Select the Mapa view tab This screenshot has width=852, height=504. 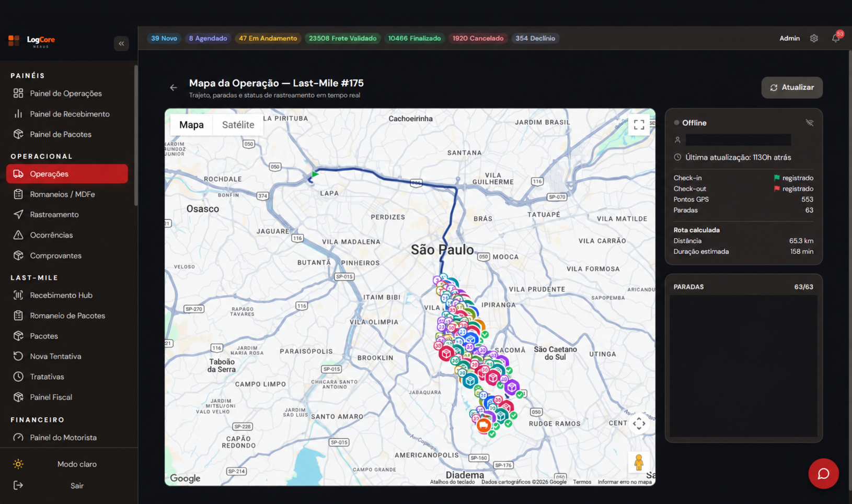(x=191, y=125)
